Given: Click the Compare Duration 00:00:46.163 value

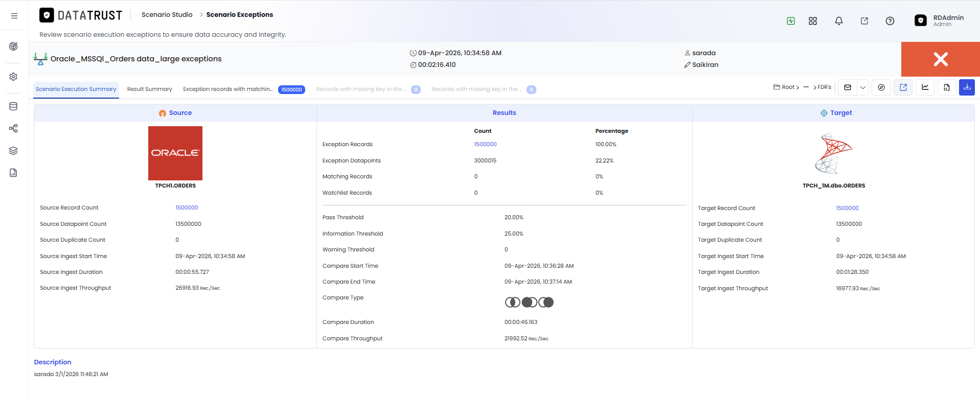Looking at the screenshot, I should point(521,322).
